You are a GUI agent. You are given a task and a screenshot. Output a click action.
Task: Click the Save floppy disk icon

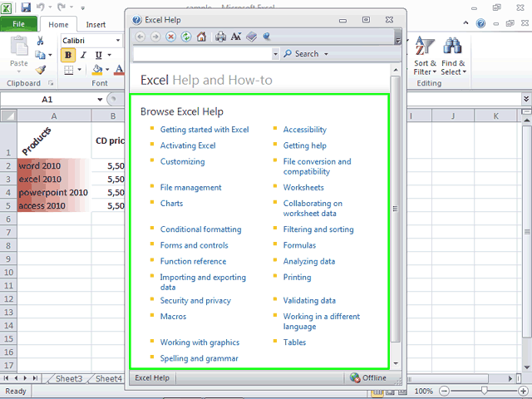(26, 7)
